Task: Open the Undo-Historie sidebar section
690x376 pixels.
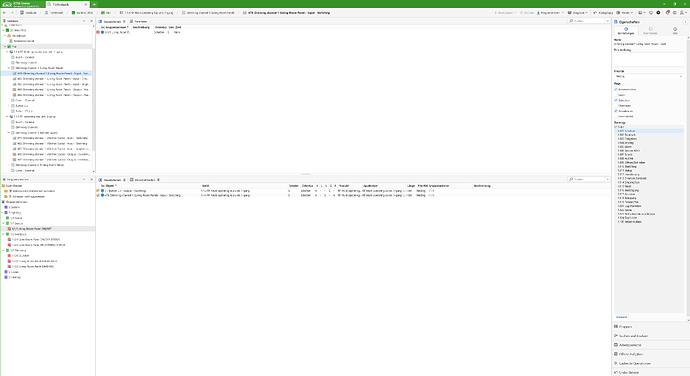Action: [629, 372]
